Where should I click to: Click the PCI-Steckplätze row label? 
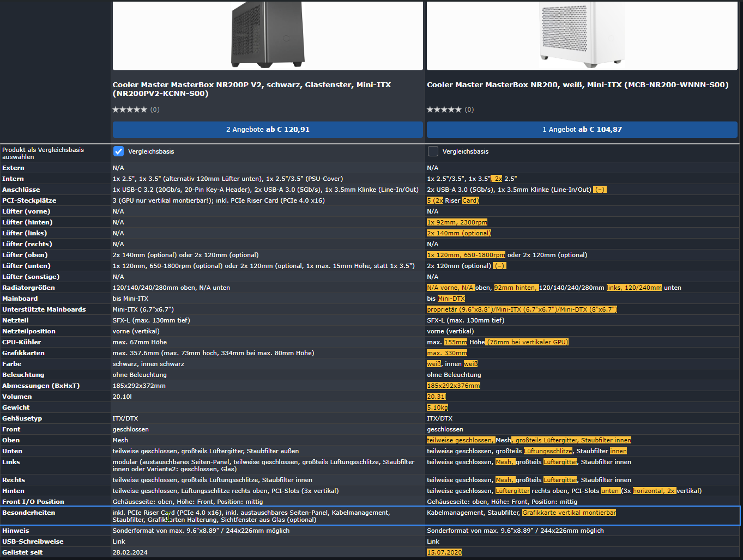point(29,200)
